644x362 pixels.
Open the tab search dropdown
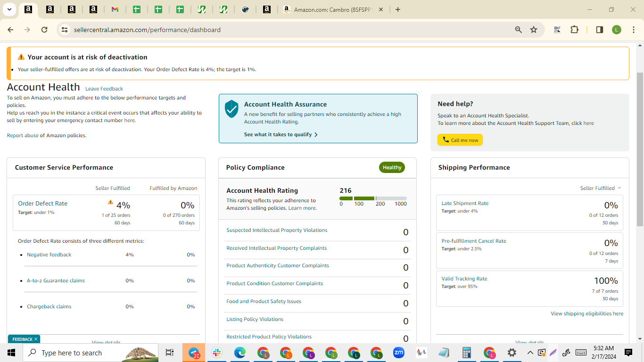coord(9,9)
